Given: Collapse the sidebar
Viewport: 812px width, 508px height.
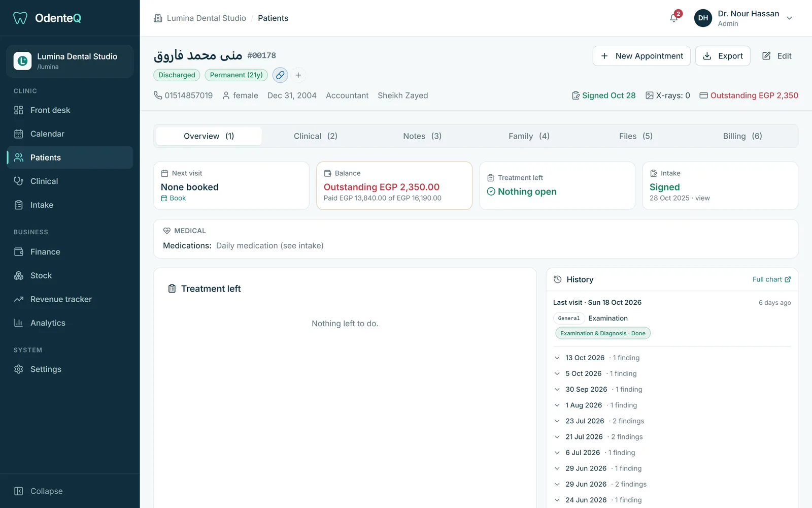Looking at the screenshot, I should click(70, 491).
